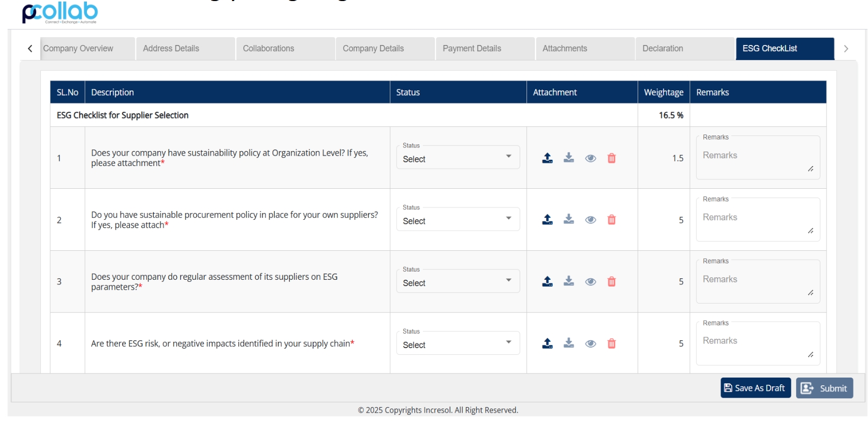Click copyright Incresol footer text
The width and height of the screenshot is (868, 421).
(438, 410)
